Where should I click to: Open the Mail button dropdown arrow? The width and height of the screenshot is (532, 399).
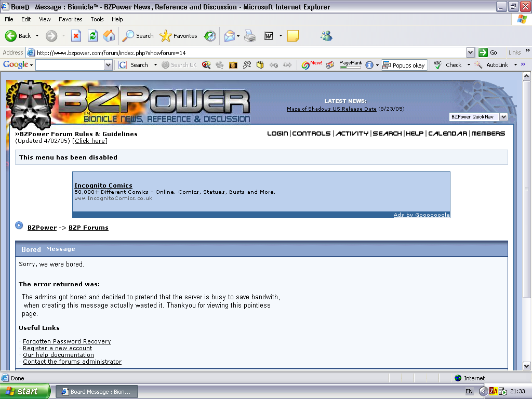[238, 36]
